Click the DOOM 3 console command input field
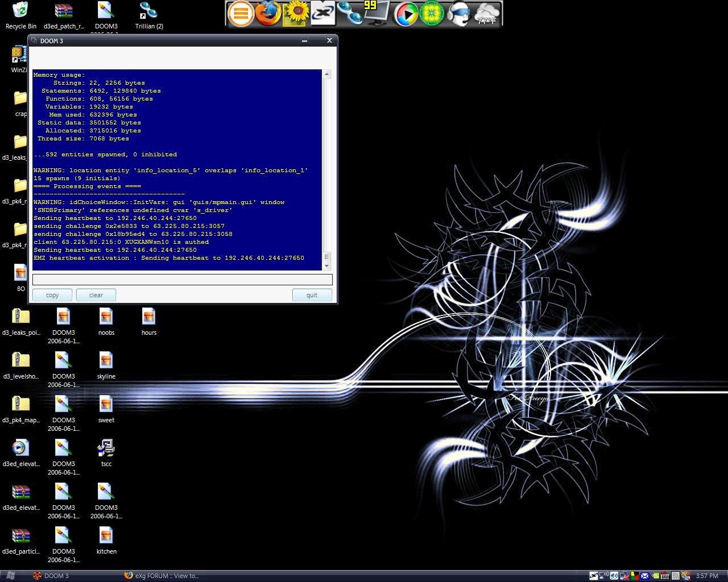Screen dimensions: 728x582 tap(183, 279)
